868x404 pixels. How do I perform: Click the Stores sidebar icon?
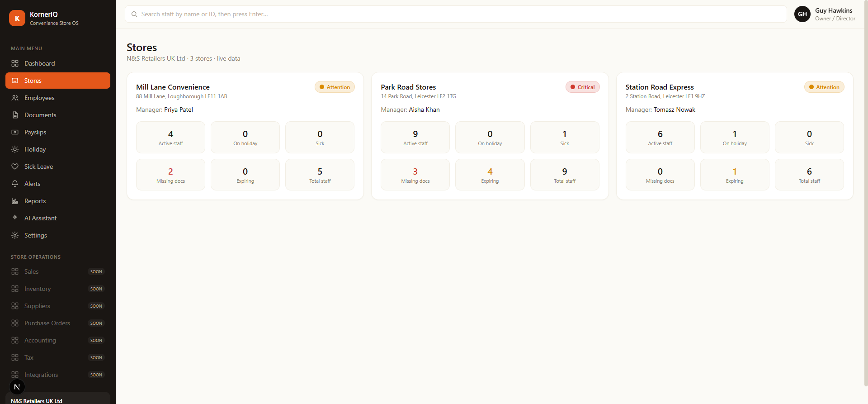click(15, 81)
